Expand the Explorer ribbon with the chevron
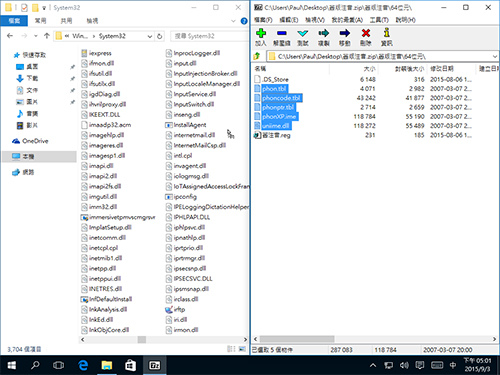The height and width of the screenshot is (375, 500). point(233,21)
